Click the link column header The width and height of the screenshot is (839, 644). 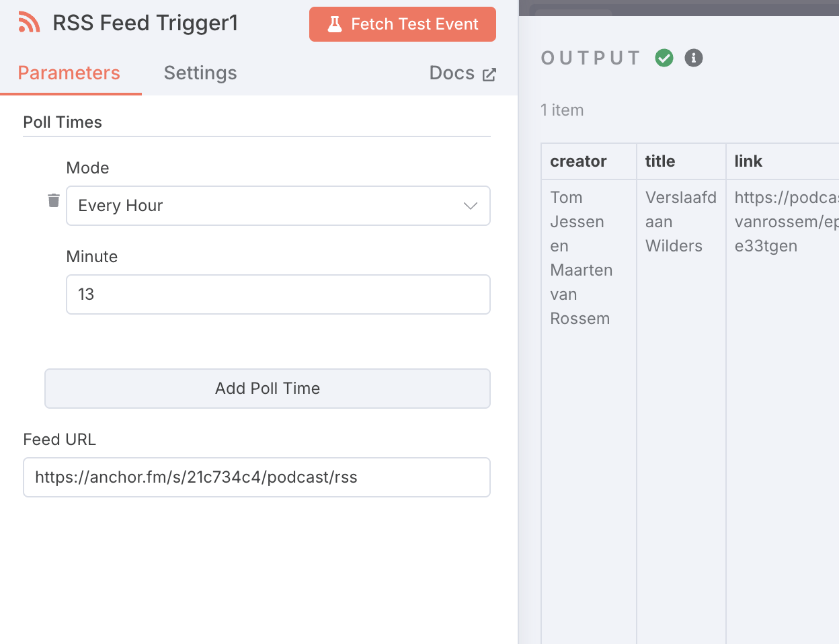748,161
